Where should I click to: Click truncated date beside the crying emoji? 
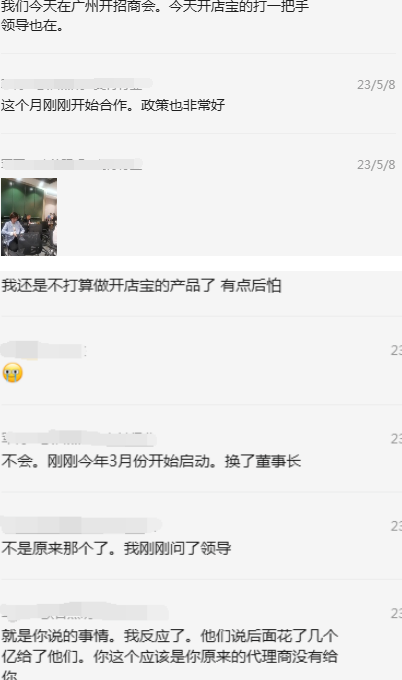[x=396, y=350]
